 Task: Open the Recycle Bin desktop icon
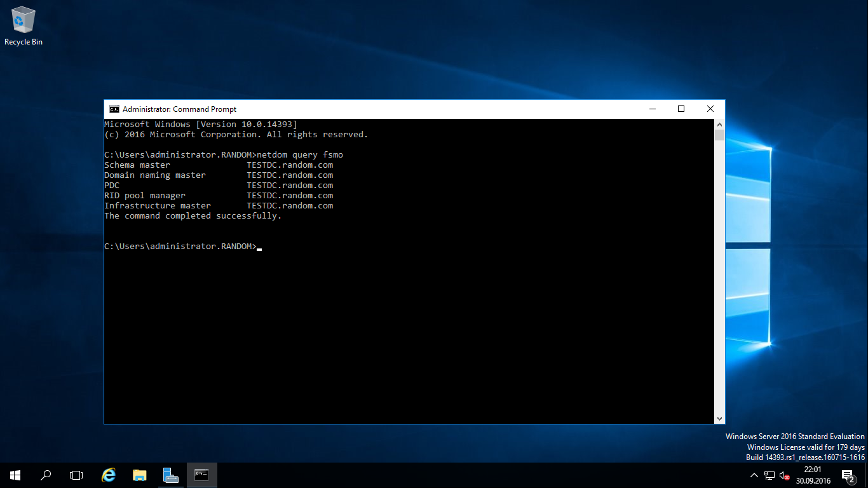(24, 26)
